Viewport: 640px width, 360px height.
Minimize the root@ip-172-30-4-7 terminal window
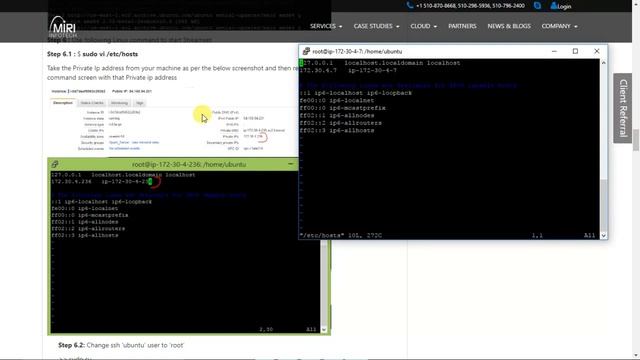[554, 51]
